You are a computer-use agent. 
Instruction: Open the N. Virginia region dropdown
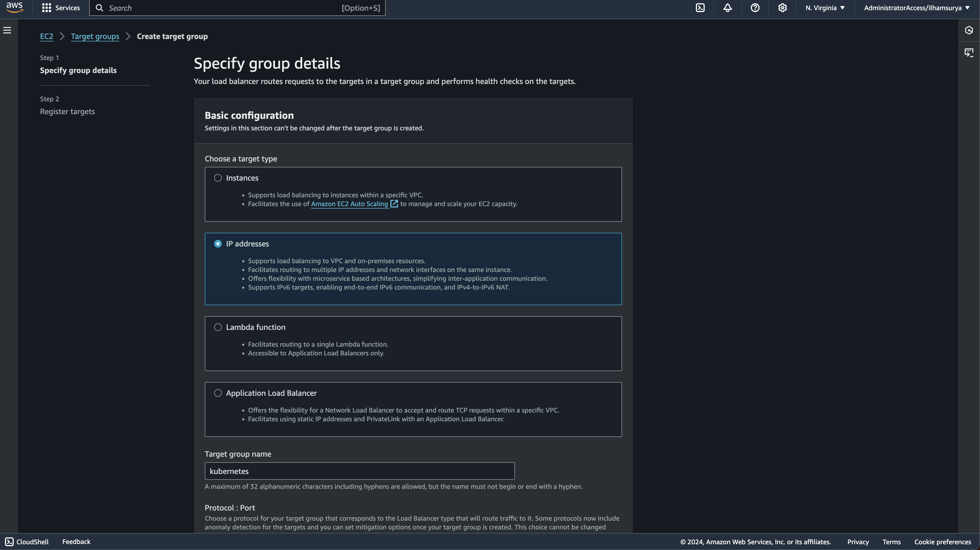coord(825,8)
